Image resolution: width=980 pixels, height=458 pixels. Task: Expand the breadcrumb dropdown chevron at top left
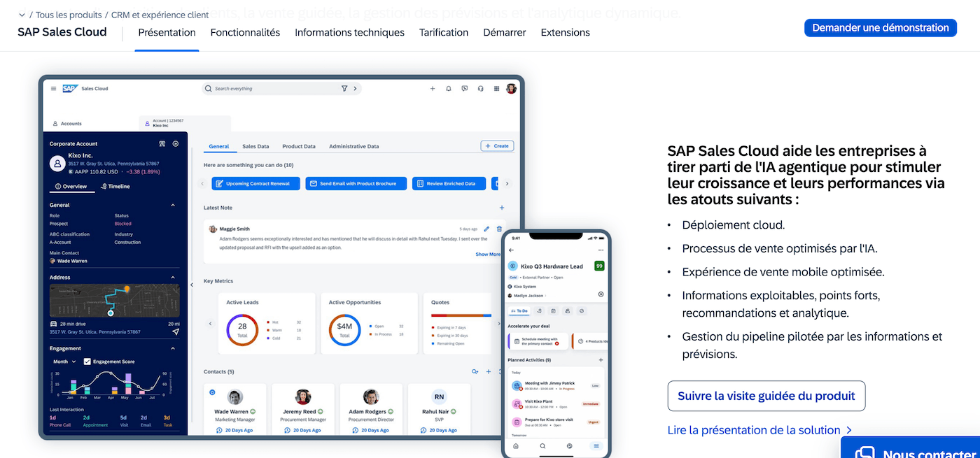[x=22, y=15]
